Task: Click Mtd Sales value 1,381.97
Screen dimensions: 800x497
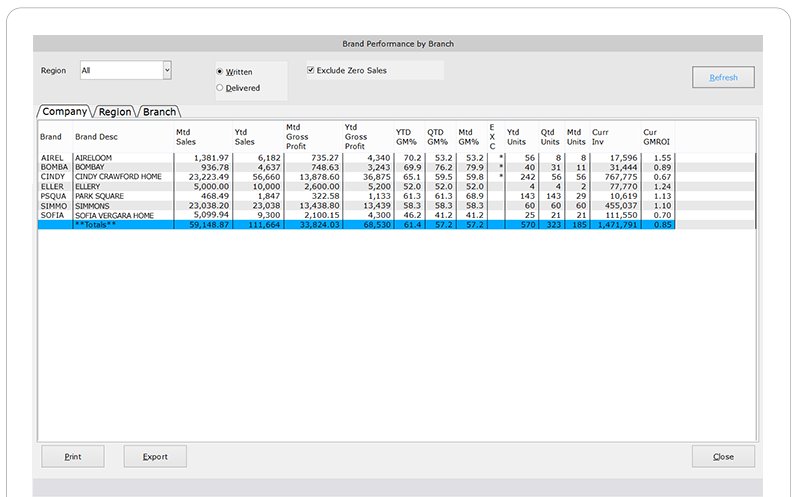Action: (x=211, y=158)
